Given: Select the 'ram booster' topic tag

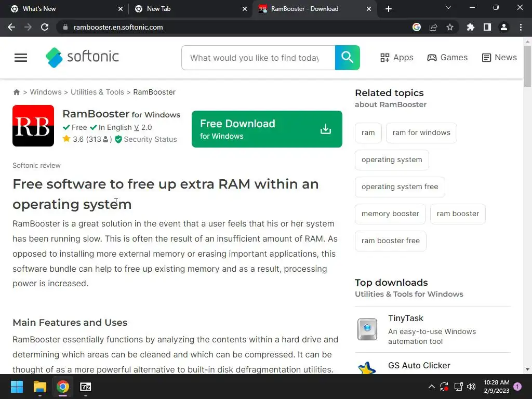Looking at the screenshot, I should pyautogui.click(x=458, y=214).
